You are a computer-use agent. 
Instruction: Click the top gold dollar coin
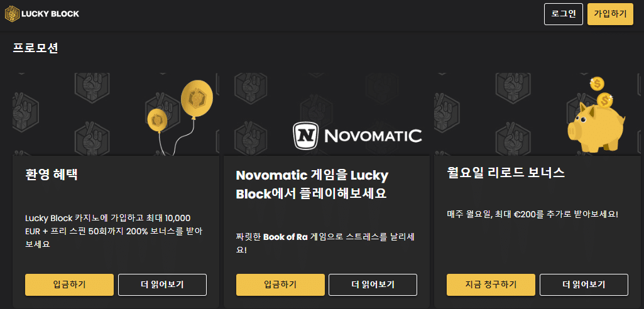[x=597, y=84]
